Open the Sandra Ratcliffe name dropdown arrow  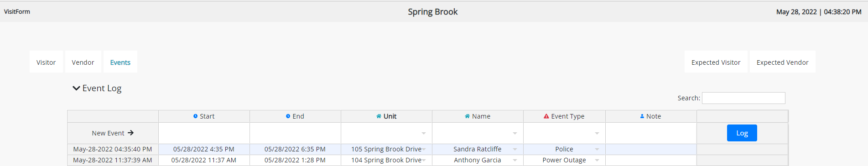pos(515,149)
